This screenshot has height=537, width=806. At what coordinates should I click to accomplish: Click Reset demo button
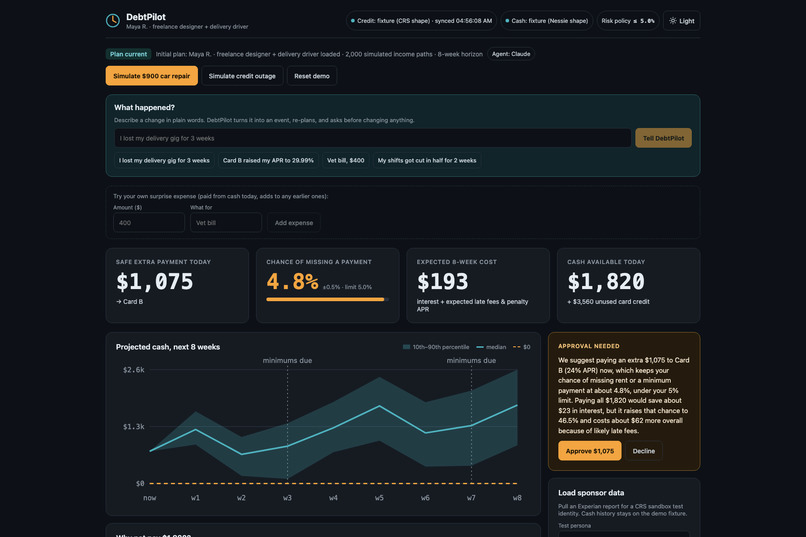pos(312,76)
